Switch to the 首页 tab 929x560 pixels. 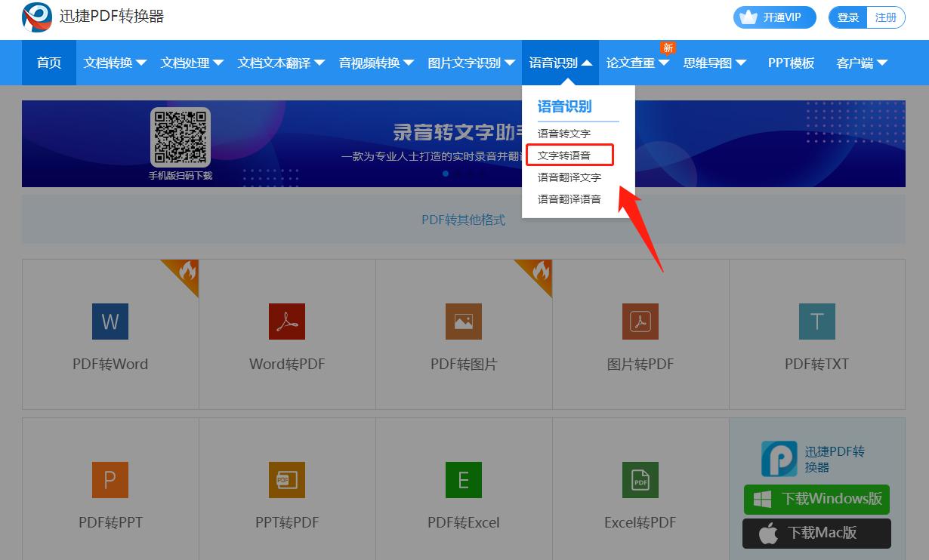[48, 63]
